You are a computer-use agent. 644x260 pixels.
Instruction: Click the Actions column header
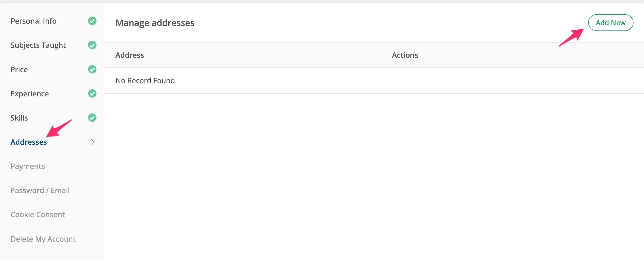tap(405, 55)
